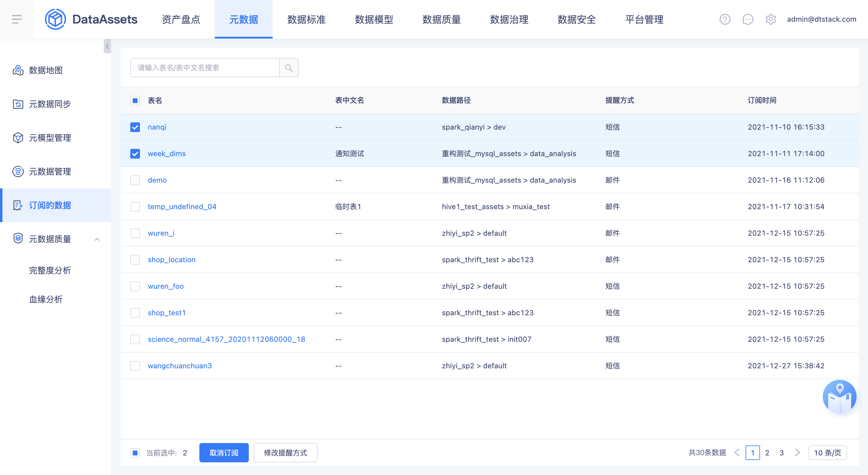
Task: Collapse the 元数据质量 submenu chevron
Action: tap(97, 239)
